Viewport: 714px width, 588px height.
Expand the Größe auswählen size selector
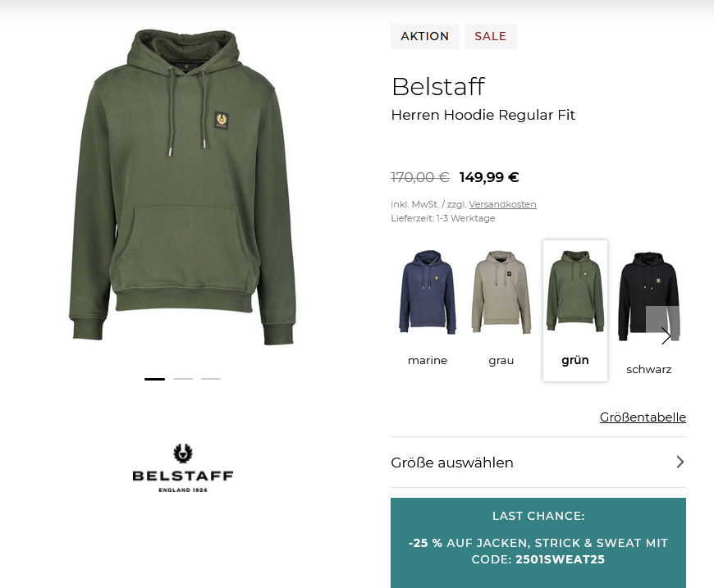click(x=538, y=463)
